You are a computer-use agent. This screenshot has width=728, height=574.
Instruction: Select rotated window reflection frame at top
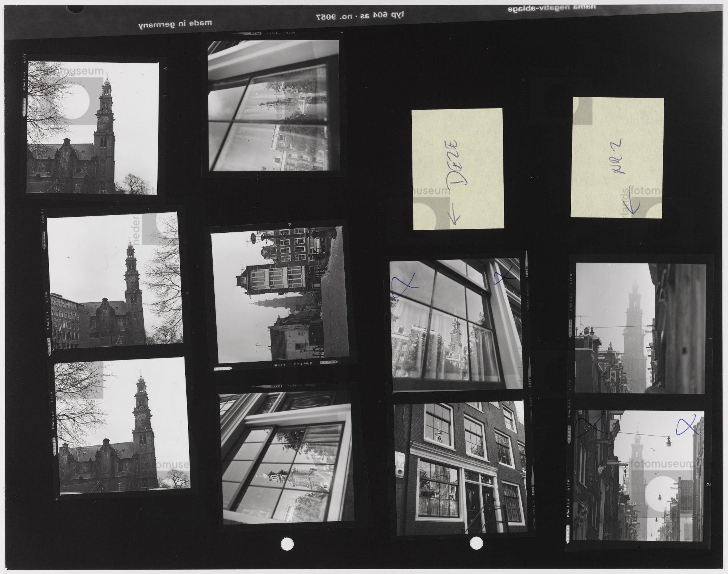(x=274, y=106)
